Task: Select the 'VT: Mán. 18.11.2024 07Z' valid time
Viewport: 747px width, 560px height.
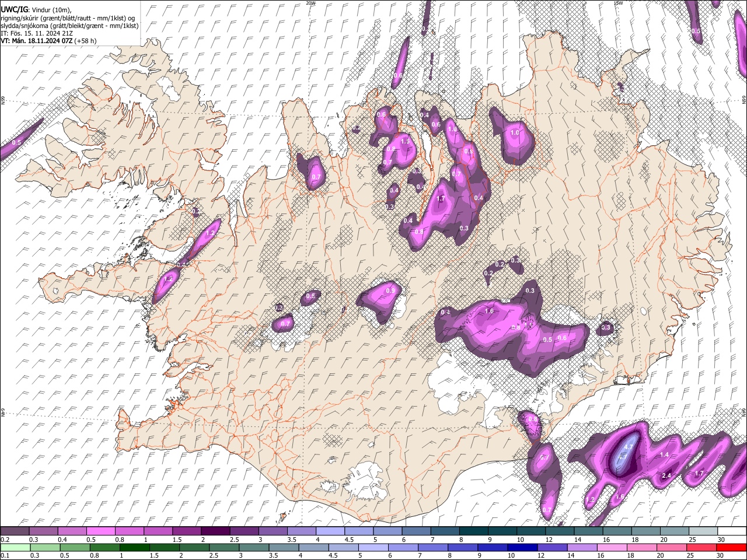Action: (37, 41)
